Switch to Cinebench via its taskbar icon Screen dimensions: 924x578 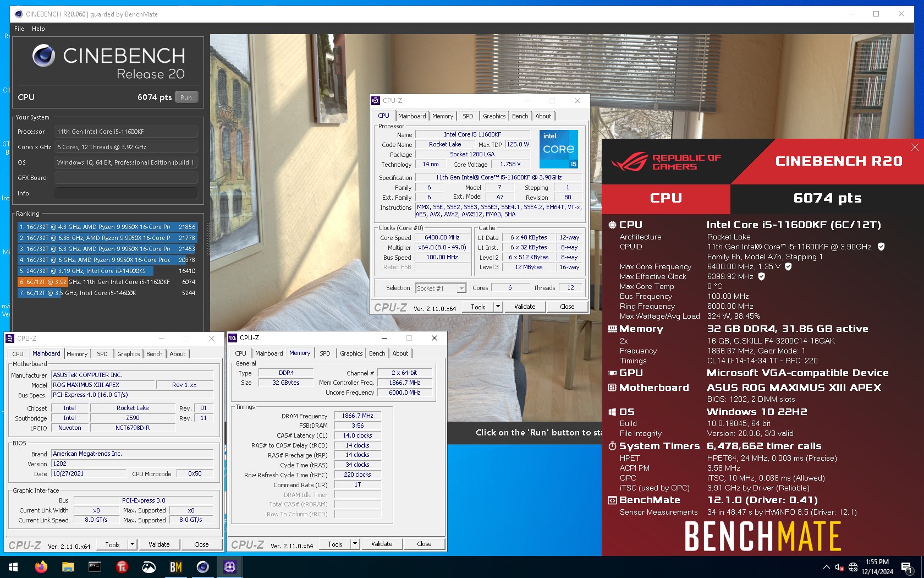(x=202, y=566)
